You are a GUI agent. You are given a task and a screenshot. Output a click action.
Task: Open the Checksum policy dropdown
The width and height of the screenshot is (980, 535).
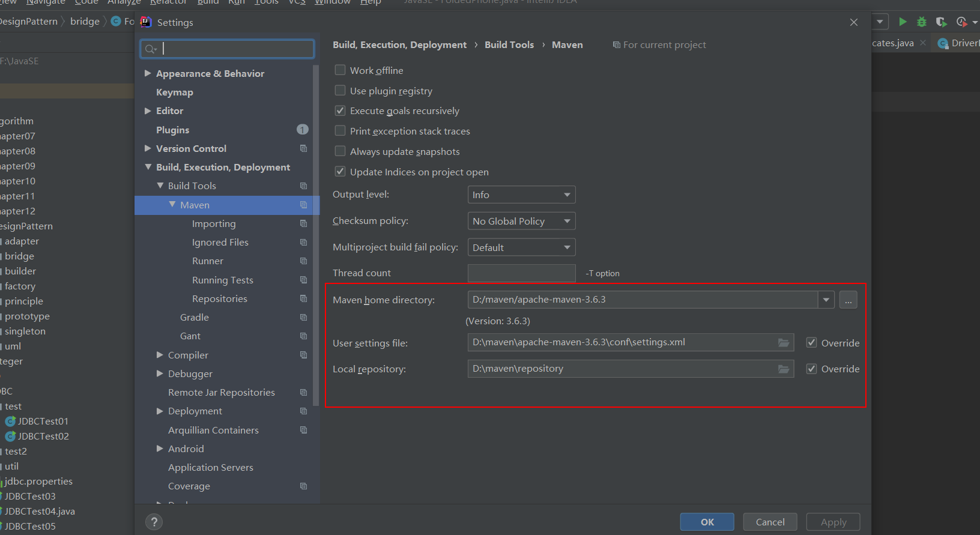(521, 221)
